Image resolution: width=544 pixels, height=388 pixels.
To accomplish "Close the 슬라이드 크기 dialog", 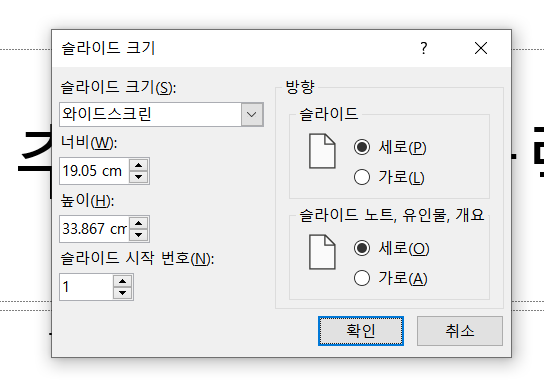I will click(x=481, y=48).
